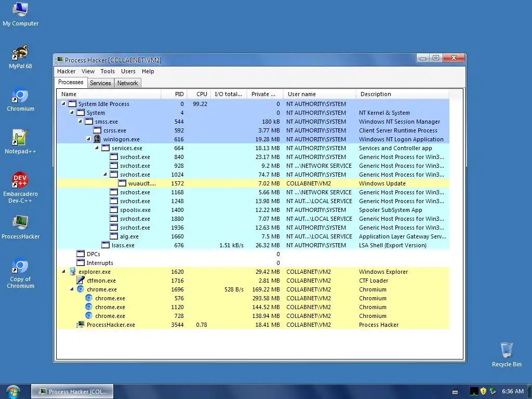The height and width of the screenshot is (399, 532).
Task: Click csrss.exe process icon
Action: (97, 130)
